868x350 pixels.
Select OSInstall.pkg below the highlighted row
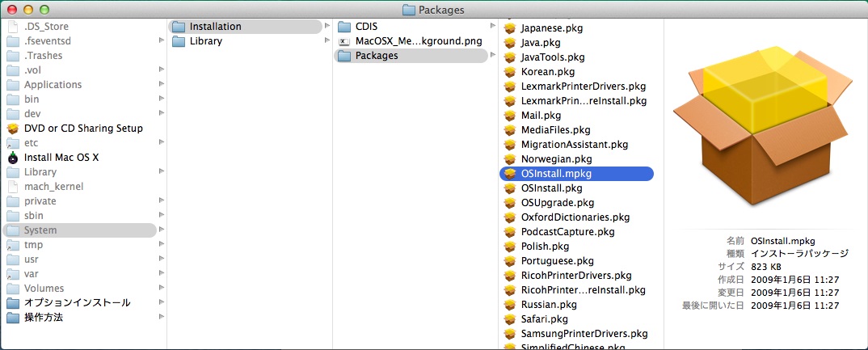tap(551, 188)
